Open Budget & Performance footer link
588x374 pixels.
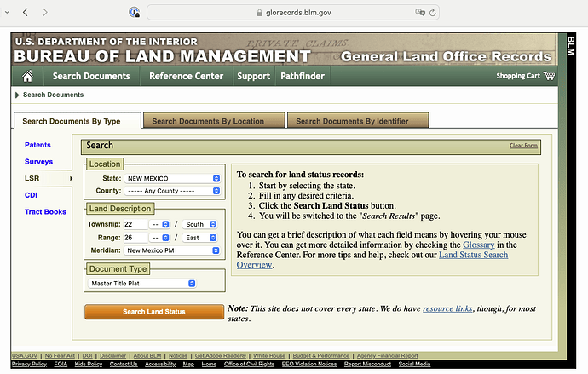pyautogui.click(x=321, y=355)
